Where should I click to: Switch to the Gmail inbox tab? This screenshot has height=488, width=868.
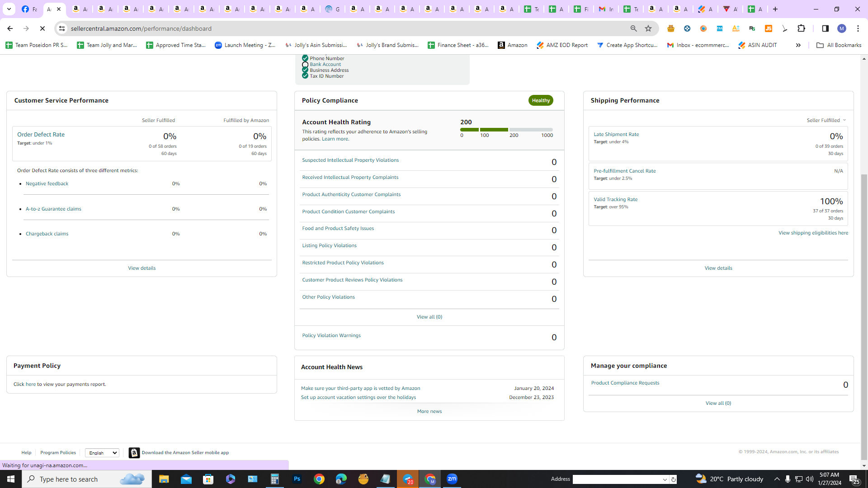coord(606,9)
